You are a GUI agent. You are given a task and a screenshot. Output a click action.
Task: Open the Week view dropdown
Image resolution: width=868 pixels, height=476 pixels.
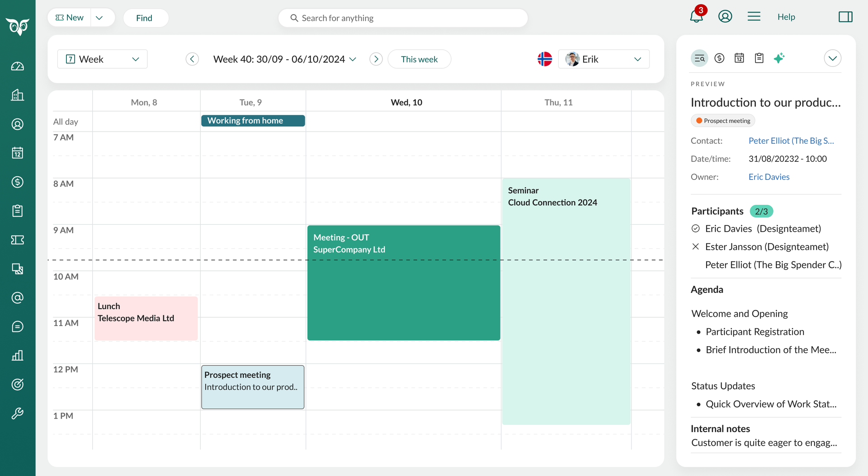pos(103,59)
